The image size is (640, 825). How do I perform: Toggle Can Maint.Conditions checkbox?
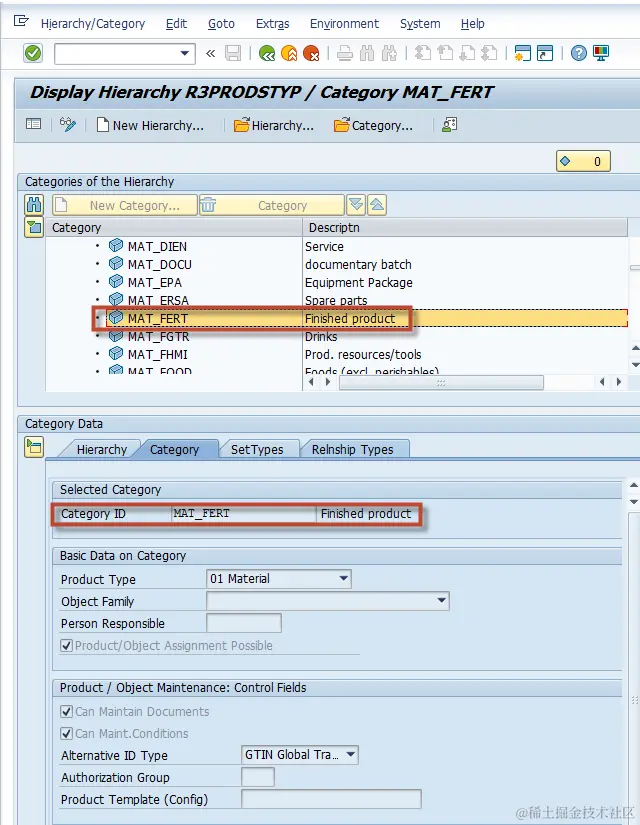coord(66,733)
